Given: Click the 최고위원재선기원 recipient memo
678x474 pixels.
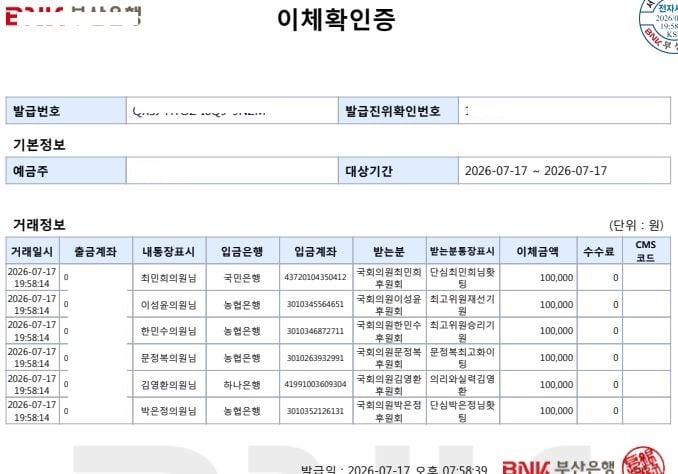Looking at the screenshot, I should (462, 304).
